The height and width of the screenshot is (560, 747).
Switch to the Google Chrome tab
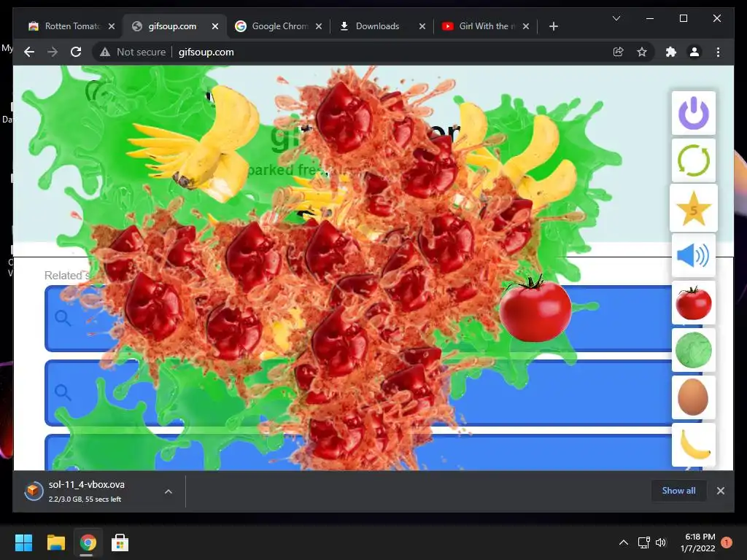click(278, 26)
